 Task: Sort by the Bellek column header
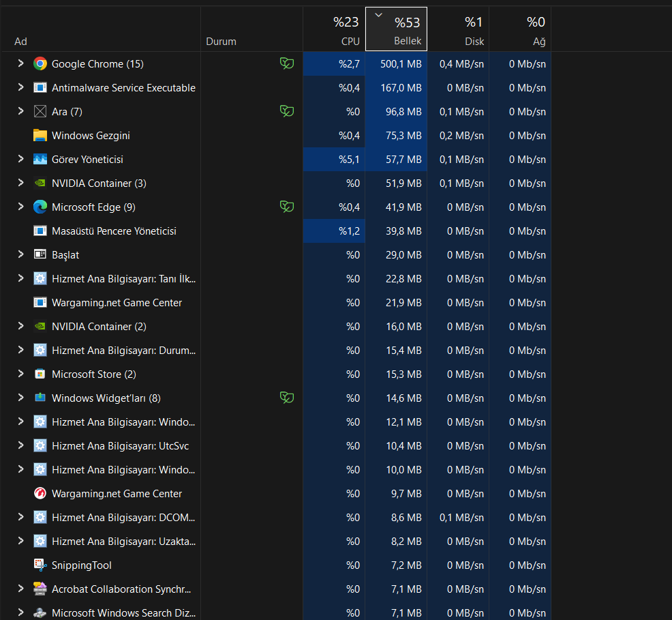[396, 29]
